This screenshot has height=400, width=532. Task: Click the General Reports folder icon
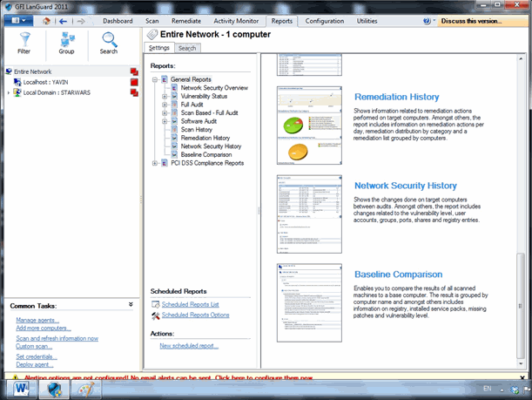coord(165,79)
